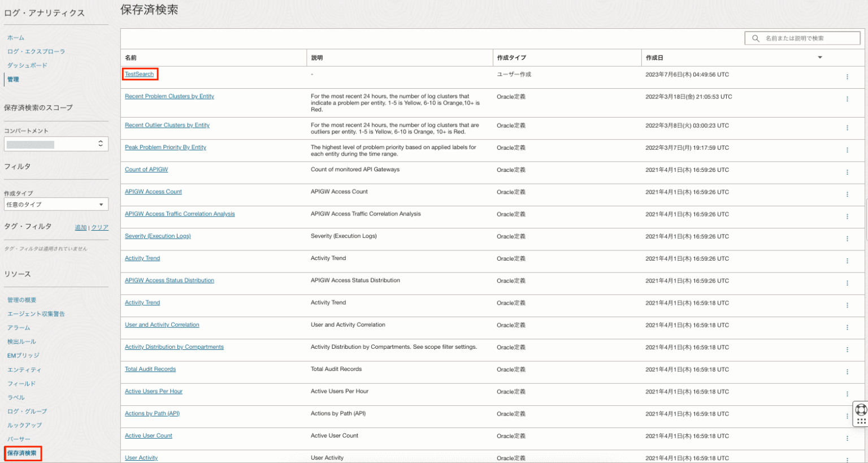Open row menu for User and Activity Correlation

pyautogui.click(x=847, y=328)
